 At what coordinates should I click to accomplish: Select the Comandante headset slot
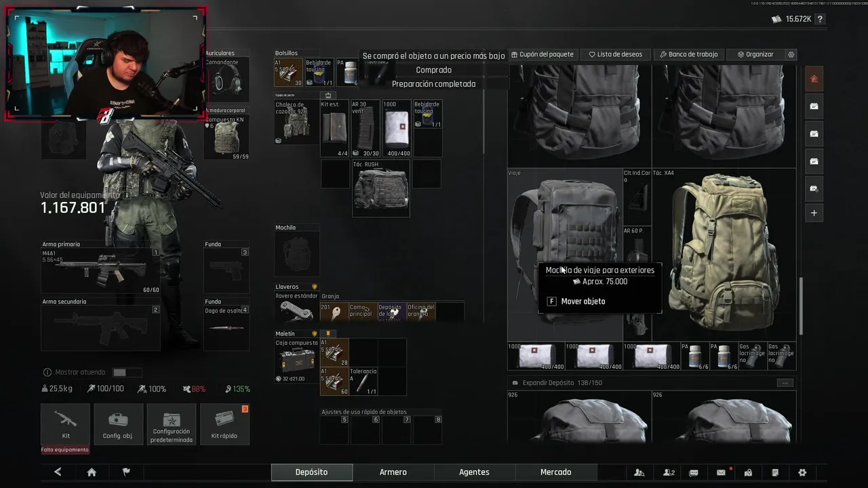[226, 80]
